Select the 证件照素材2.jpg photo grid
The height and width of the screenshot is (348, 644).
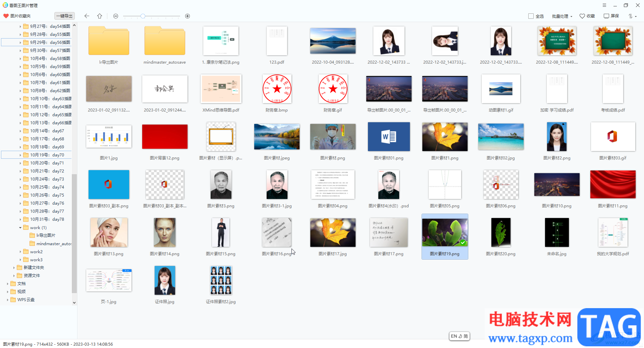point(221,280)
